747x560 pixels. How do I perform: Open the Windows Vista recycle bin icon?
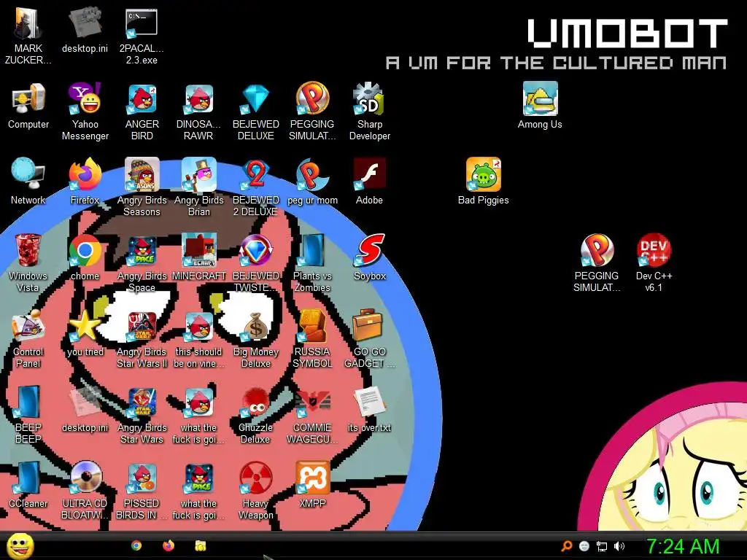coord(28,250)
